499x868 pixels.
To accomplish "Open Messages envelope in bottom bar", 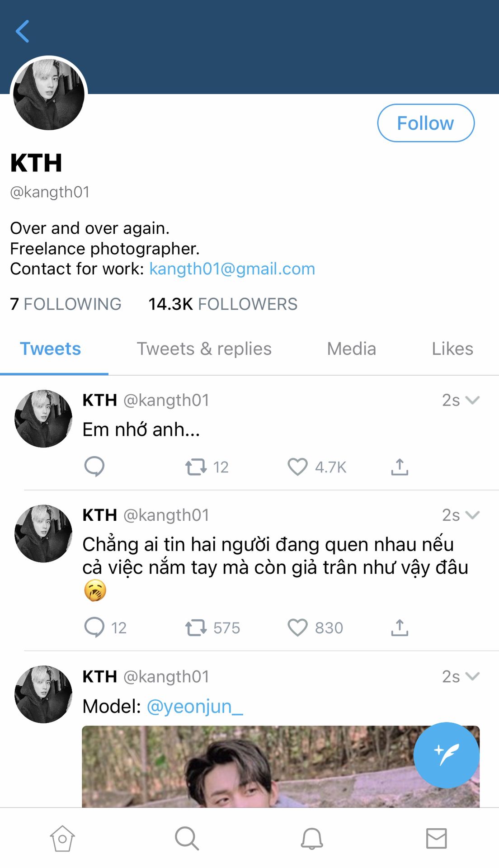I will [437, 839].
